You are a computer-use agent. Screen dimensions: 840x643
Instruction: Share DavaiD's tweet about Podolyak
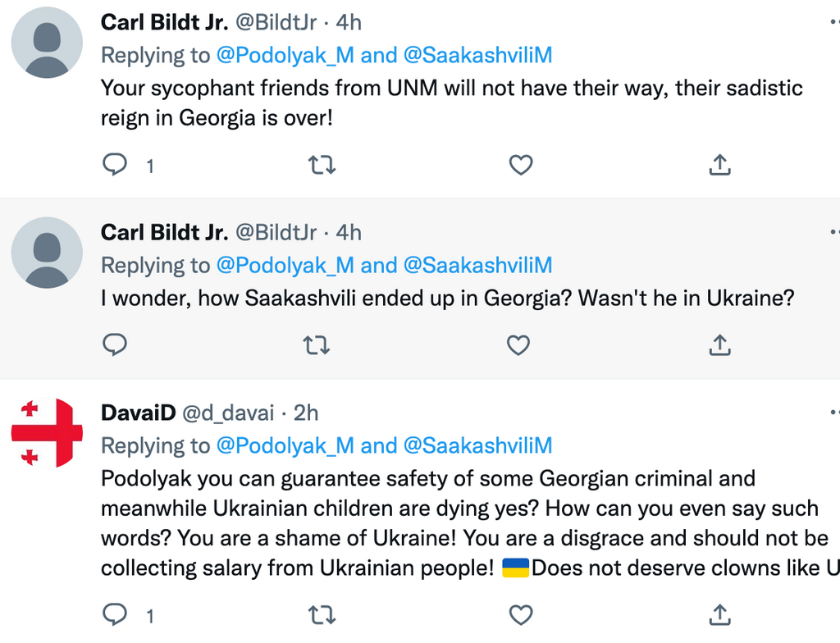coord(719,614)
